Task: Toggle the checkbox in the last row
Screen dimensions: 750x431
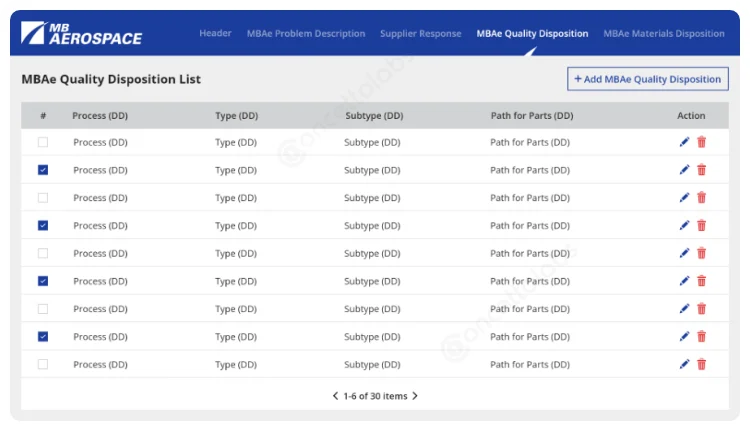Action: (x=43, y=365)
